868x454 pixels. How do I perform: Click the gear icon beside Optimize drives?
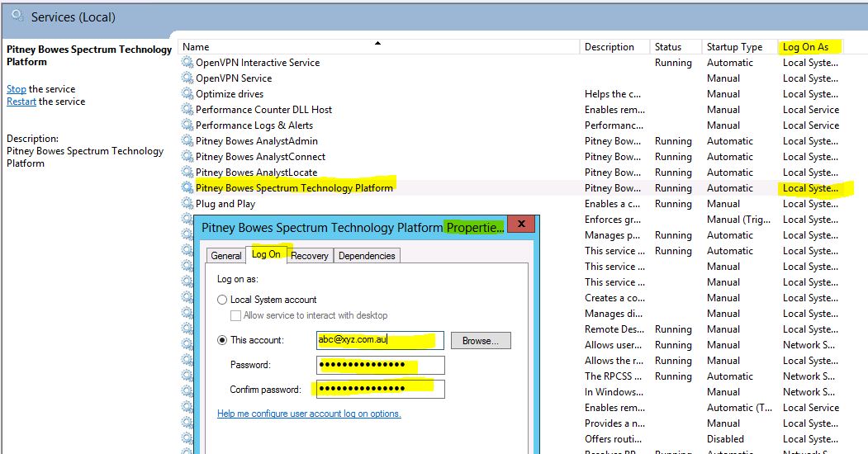click(187, 93)
